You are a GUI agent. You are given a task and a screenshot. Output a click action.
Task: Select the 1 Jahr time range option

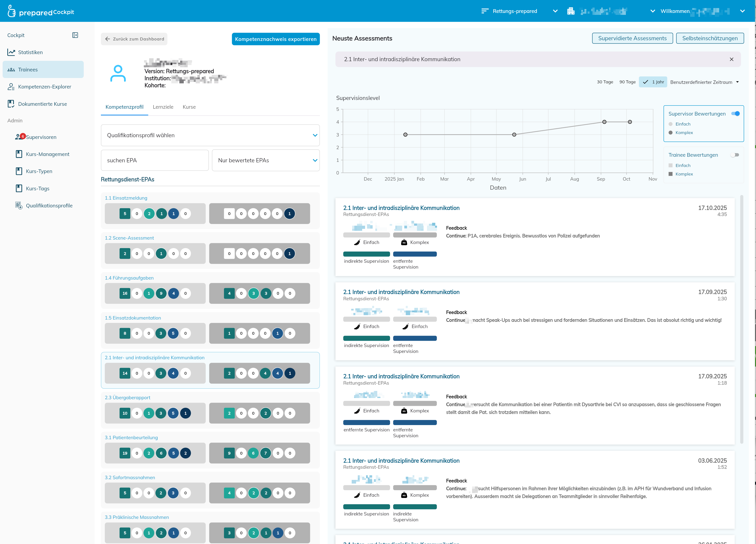pos(653,82)
